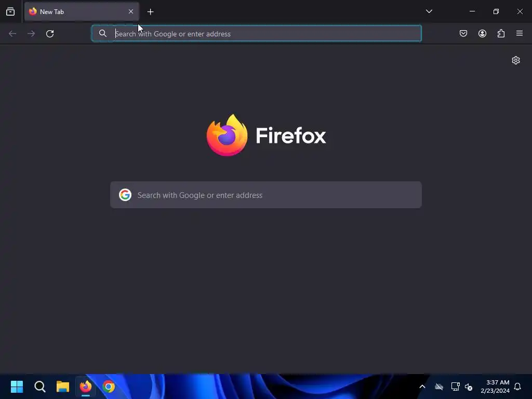
Task: Go forward one page arrow
Action: [x=31, y=34]
